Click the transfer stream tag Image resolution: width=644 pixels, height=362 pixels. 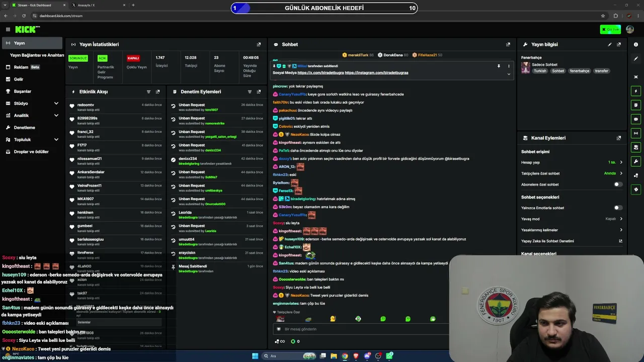tap(602, 71)
